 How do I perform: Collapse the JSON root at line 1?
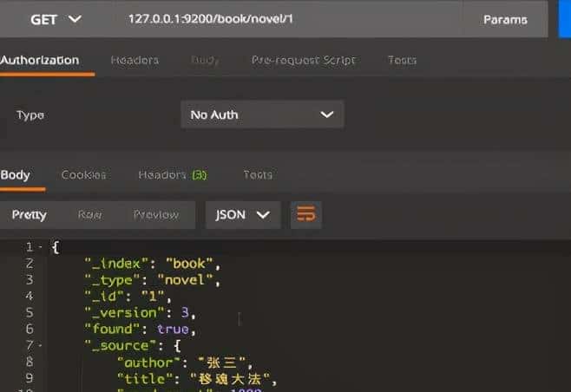[x=41, y=247]
